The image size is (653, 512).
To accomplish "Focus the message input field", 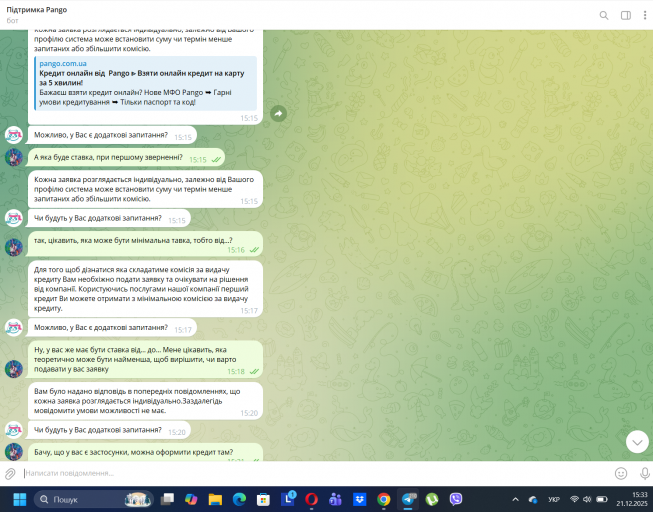I will pos(317,473).
